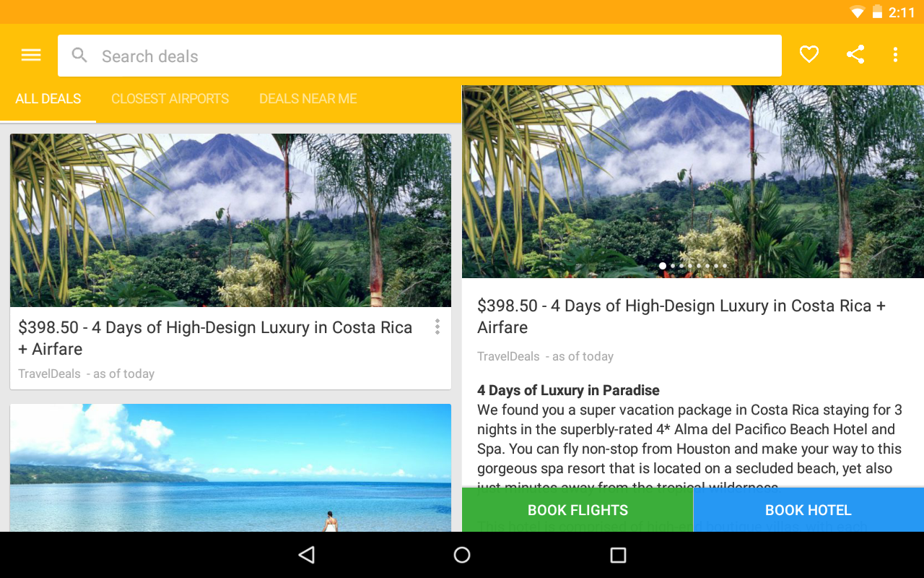Open the recent apps overview
The image size is (924, 578).
(618, 555)
